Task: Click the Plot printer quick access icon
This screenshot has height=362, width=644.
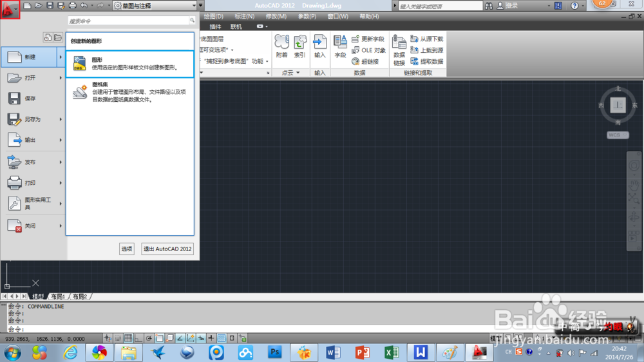Action: 72,6
